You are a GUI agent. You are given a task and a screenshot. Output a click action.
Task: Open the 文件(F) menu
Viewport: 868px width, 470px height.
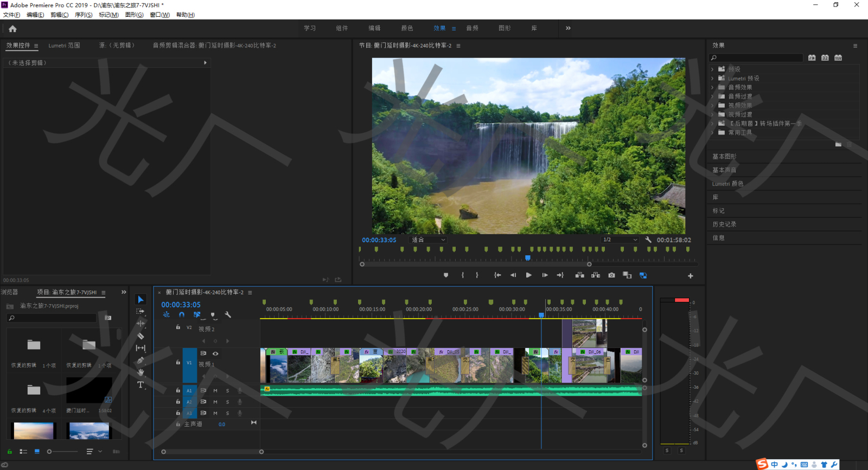tap(11, 15)
